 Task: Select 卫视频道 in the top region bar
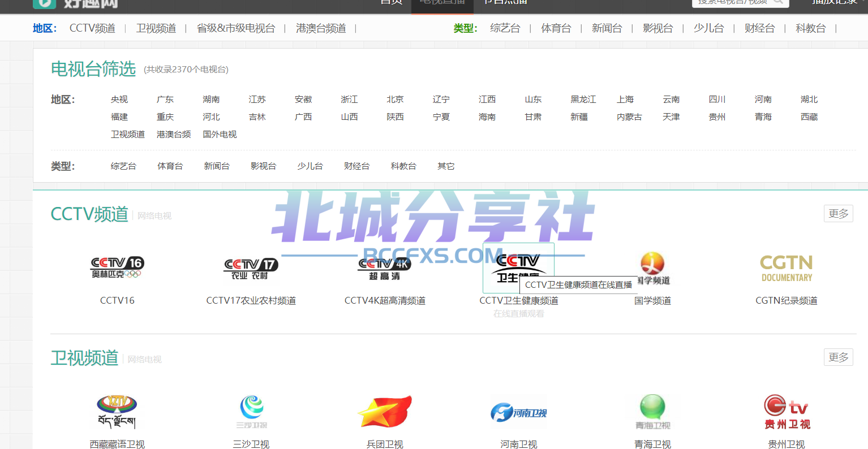pyautogui.click(x=156, y=28)
